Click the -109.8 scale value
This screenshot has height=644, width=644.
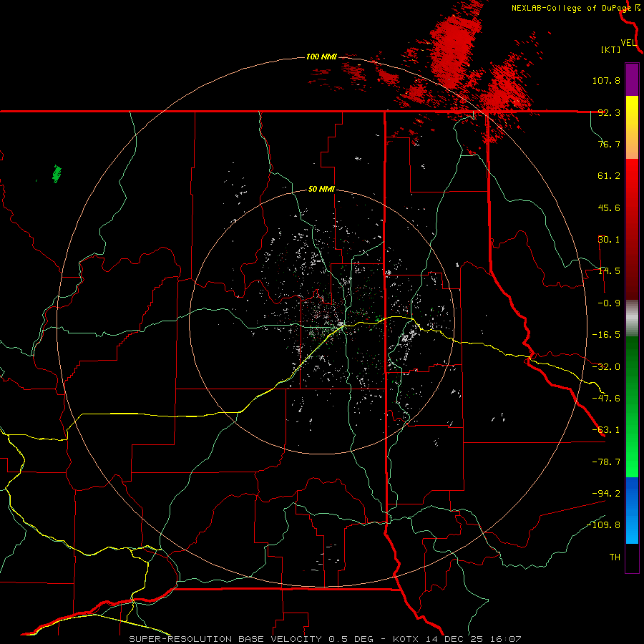[x=604, y=525]
